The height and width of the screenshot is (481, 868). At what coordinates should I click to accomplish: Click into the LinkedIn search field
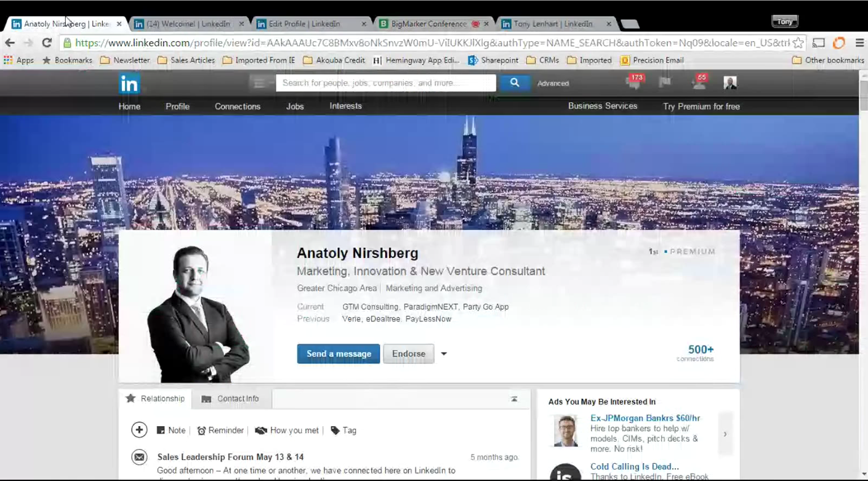[x=386, y=83]
